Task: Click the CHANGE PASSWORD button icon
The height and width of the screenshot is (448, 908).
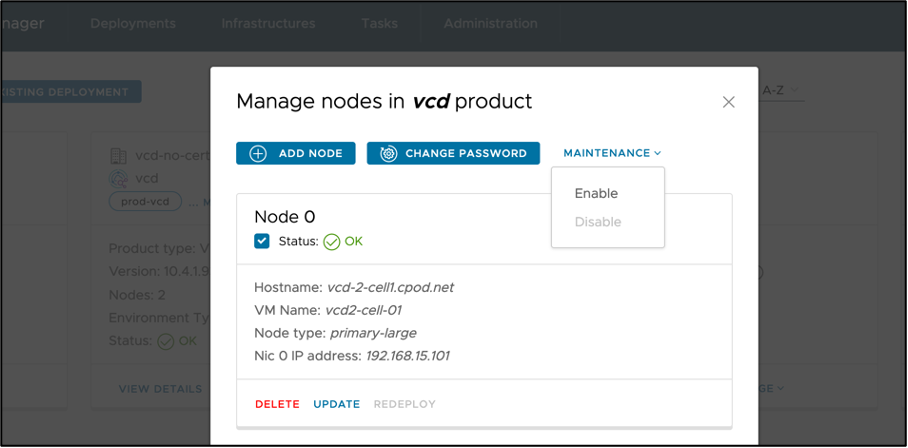Action: (388, 153)
